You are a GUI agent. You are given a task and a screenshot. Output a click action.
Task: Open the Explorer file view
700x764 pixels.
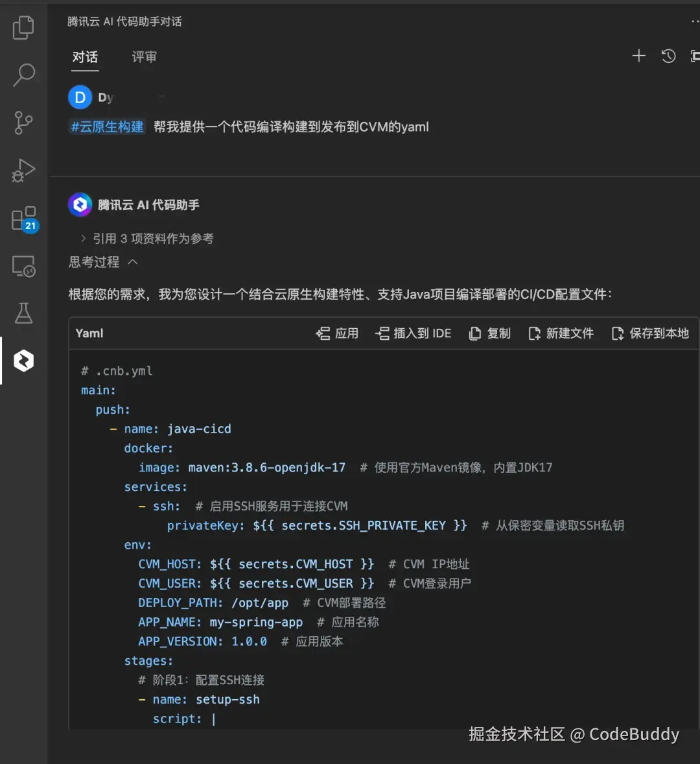click(x=23, y=27)
